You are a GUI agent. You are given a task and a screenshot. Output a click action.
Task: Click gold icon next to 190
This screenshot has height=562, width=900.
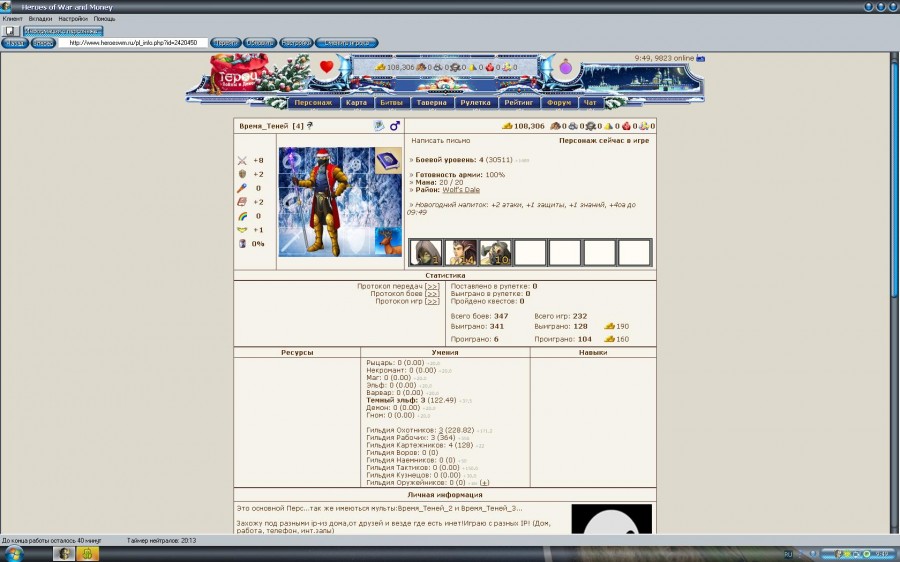[610, 326]
